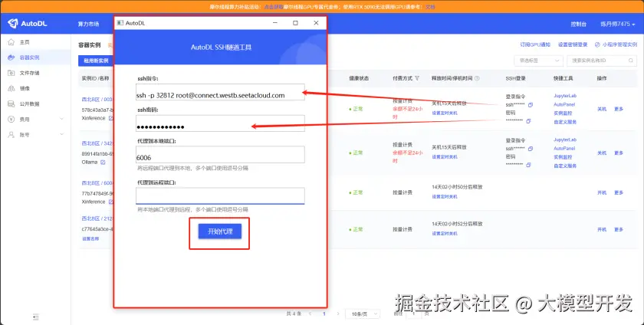Click the 容器实例 sidebar icon

[x=11, y=57]
